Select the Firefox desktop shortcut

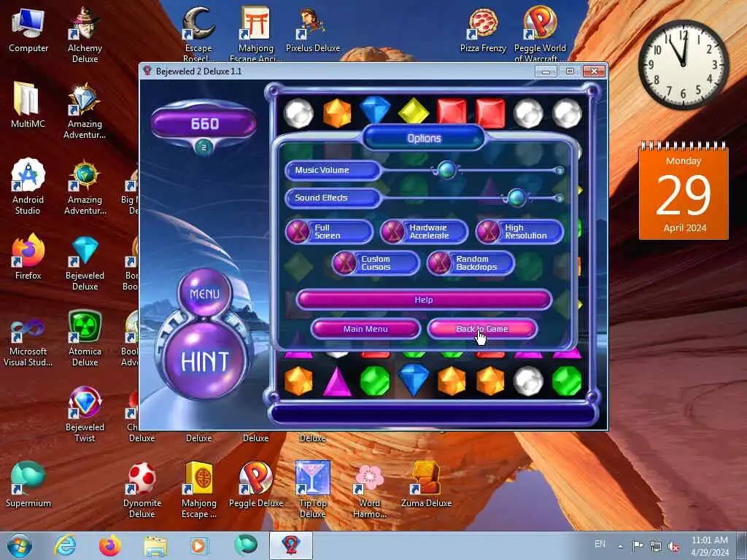[x=28, y=257]
